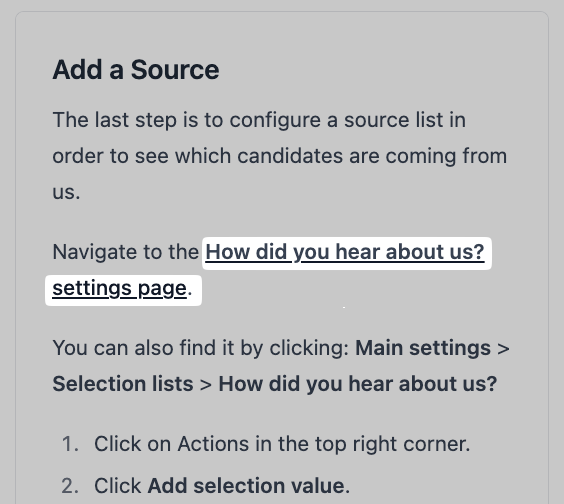Click the bold "Selection lists" text
564x504 pixels.
(123, 384)
